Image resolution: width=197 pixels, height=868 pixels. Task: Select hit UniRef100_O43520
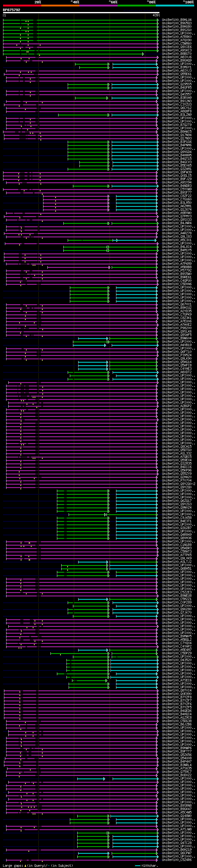tap(176, 660)
